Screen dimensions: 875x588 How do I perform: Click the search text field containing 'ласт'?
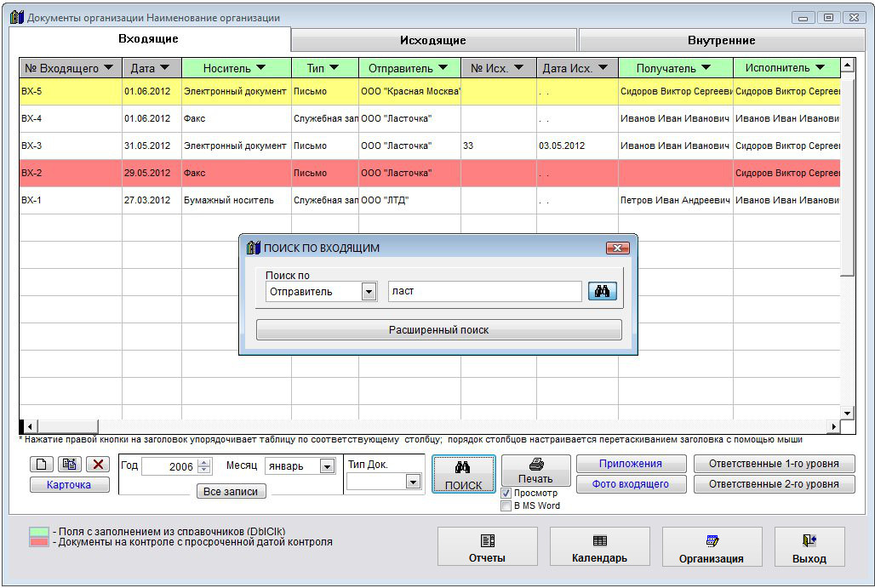(x=484, y=292)
